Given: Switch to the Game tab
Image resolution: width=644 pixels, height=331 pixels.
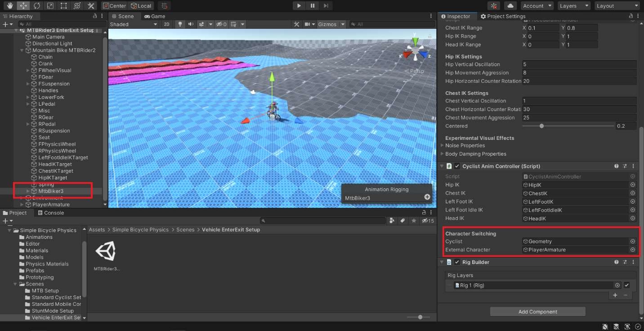Looking at the screenshot, I should point(154,16).
